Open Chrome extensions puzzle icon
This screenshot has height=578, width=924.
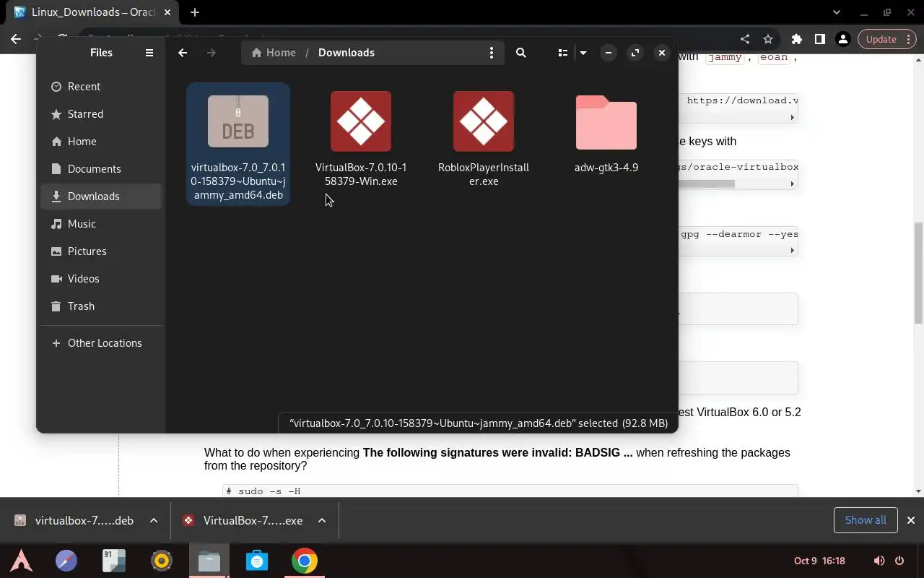point(797,39)
